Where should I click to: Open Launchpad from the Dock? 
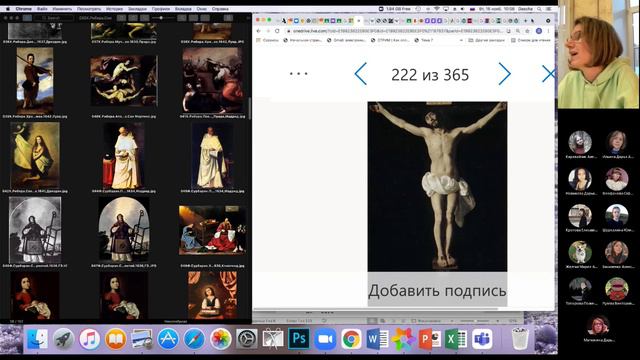[x=63, y=339]
